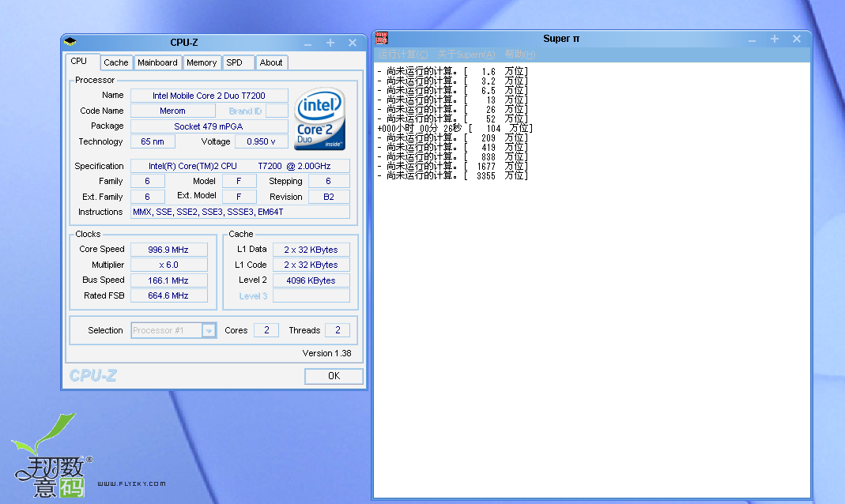Close the Super π window

tap(797, 39)
